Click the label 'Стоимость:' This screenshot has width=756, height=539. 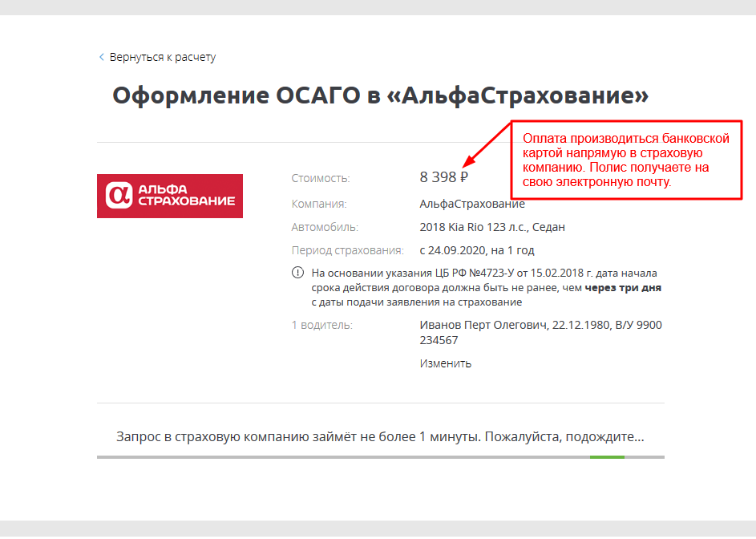[x=321, y=178]
